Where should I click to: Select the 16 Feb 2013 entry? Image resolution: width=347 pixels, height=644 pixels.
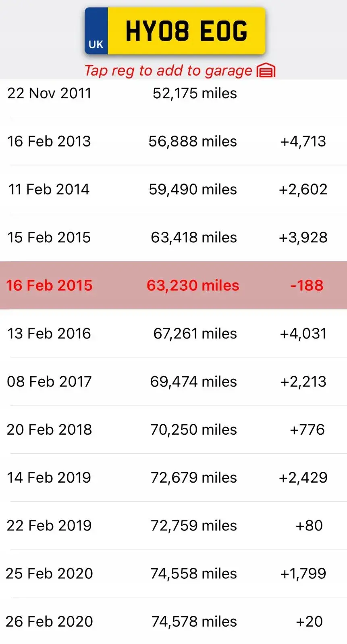click(x=173, y=141)
